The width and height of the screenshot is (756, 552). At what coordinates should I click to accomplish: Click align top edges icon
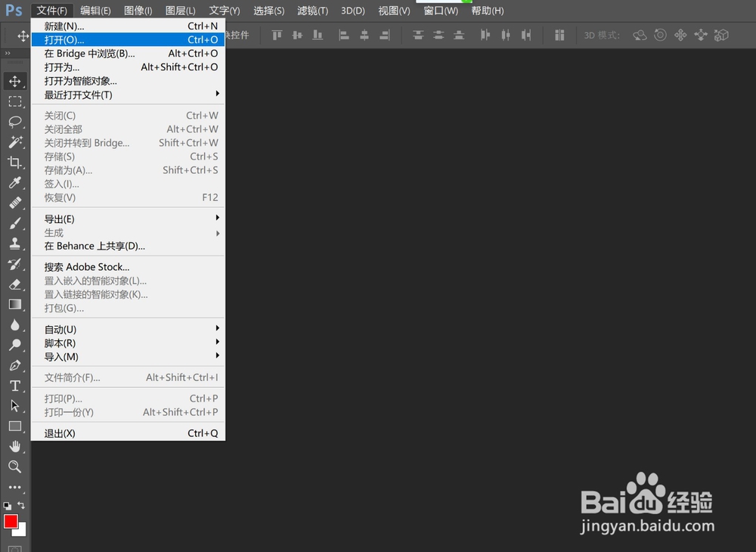pos(277,36)
